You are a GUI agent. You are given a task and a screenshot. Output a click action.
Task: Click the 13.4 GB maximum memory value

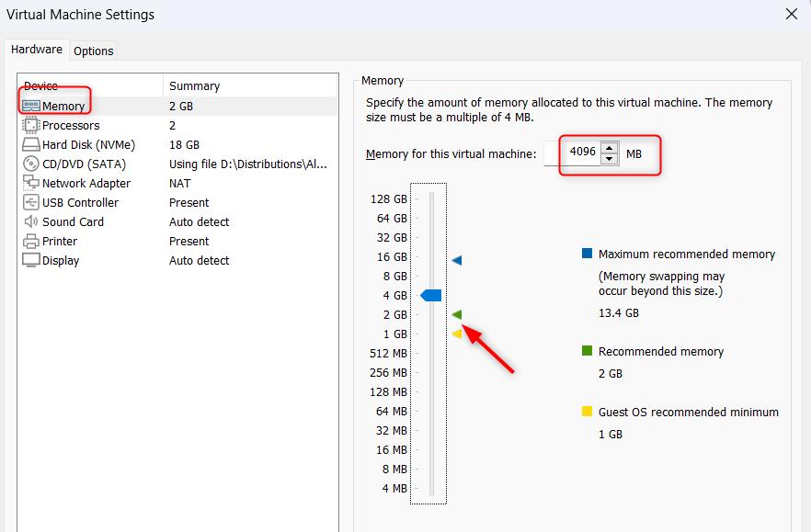pyautogui.click(x=619, y=313)
